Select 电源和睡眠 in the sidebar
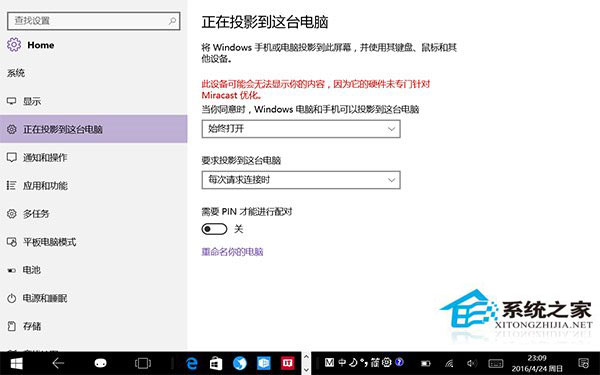This screenshot has height=375, width=600. click(x=94, y=298)
